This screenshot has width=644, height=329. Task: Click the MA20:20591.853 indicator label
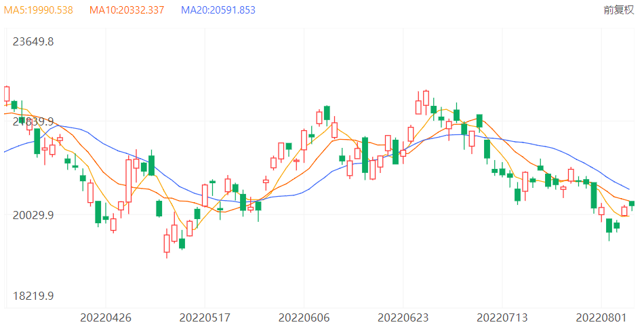[x=218, y=10]
